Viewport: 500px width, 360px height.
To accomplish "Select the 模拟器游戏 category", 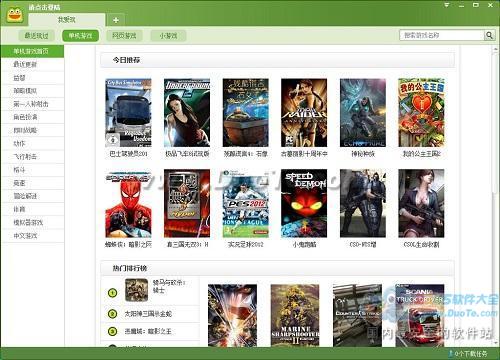I will tap(32, 222).
